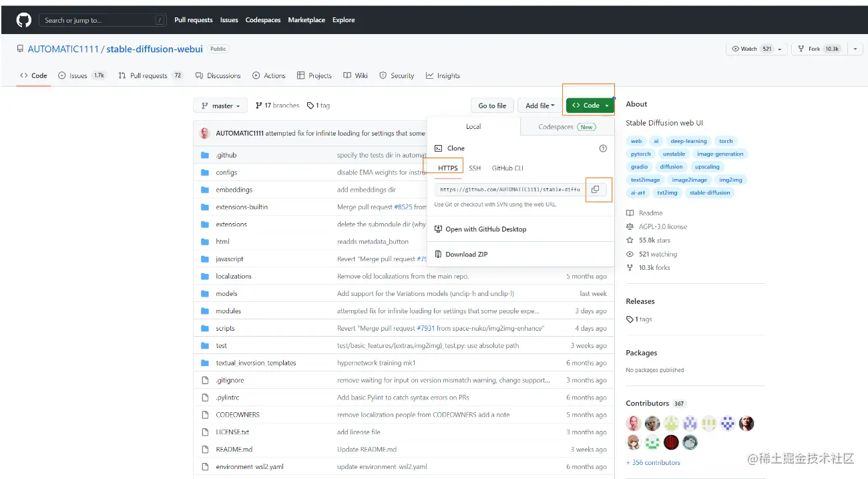
Task: View 17 branches
Action: pyautogui.click(x=278, y=106)
